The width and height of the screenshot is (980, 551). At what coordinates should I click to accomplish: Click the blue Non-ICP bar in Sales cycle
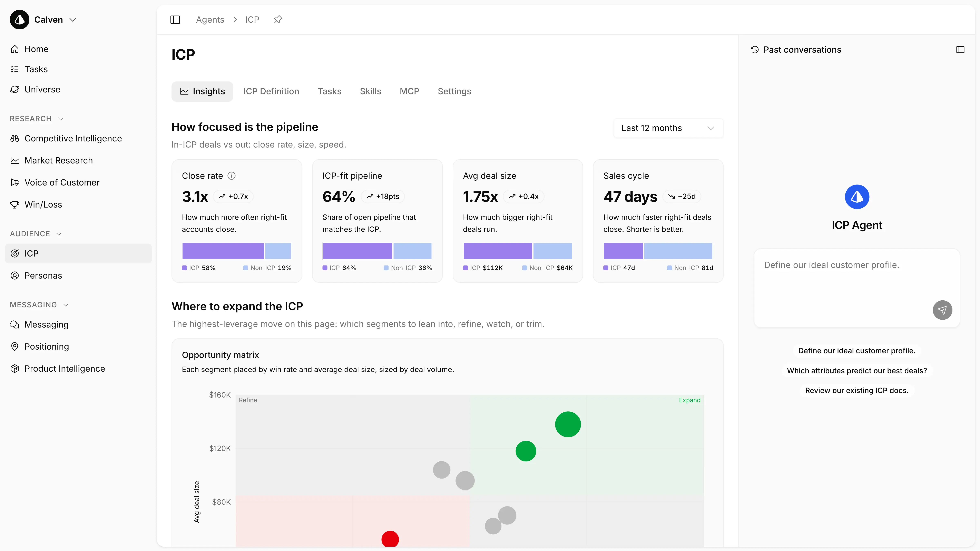point(678,251)
